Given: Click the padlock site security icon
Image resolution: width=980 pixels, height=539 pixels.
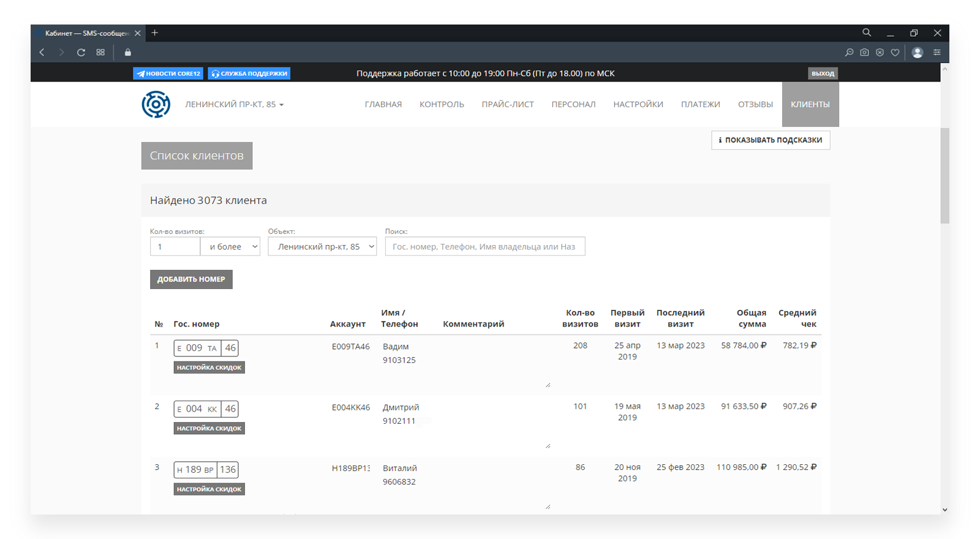Looking at the screenshot, I should 128,53.
